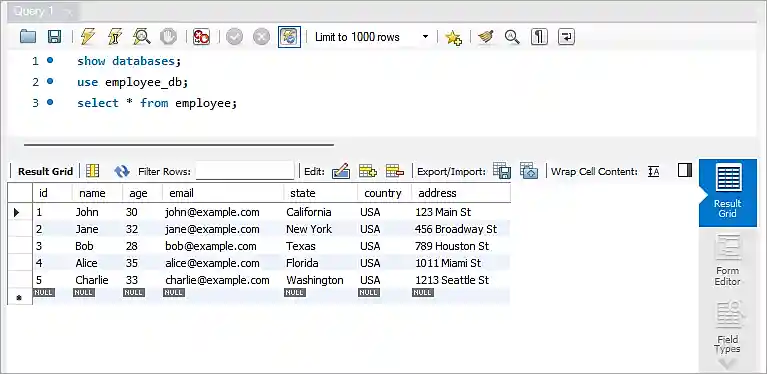Place cursor on 'select * from employee;' line
This screenshot has height=374, width=767.
point(157,103)
